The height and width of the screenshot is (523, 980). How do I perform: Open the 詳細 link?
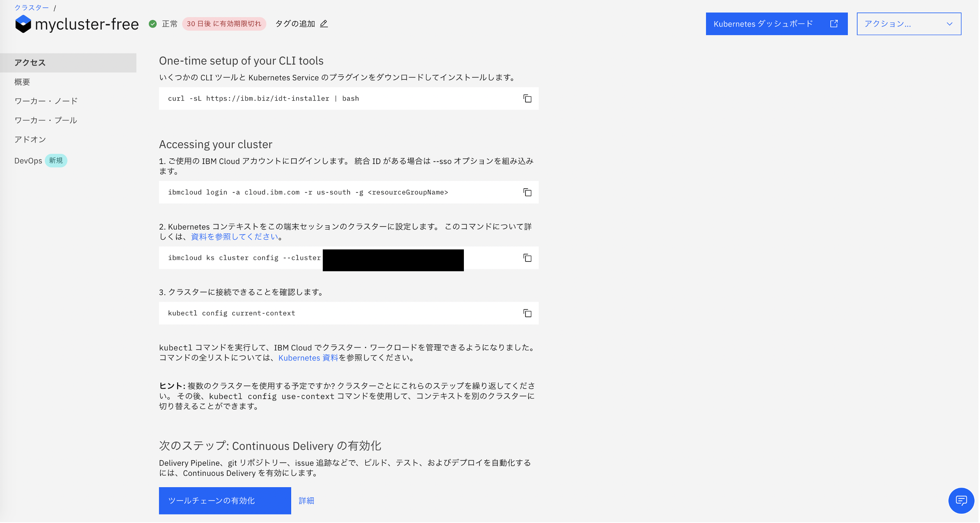tap(306, 501)
